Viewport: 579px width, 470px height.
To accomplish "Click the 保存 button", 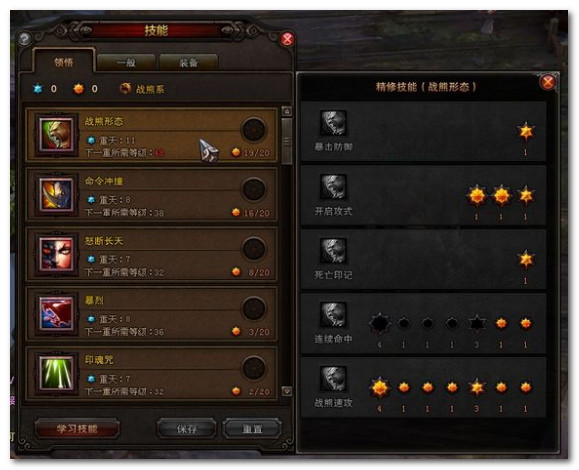I will tap(187, 429).
